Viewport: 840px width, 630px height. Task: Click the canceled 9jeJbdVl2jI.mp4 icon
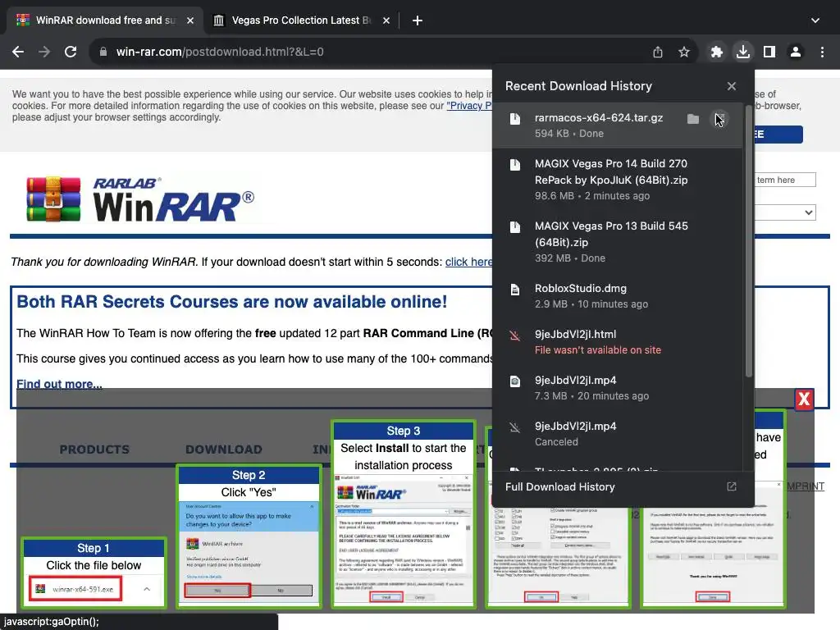[515, 427]
